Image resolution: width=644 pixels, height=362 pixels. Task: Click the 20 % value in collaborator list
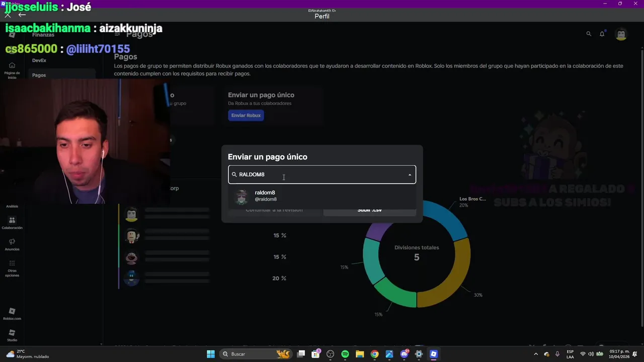pos(279,278)
